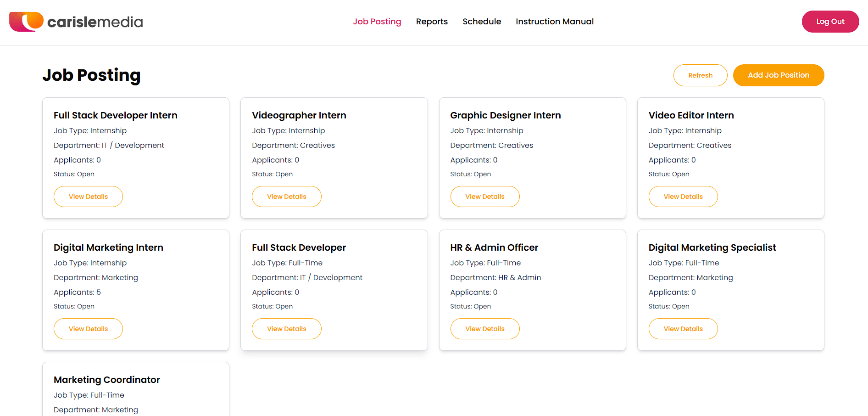
Task: Open the Job Posting nav tab
Action: click(377, 22)
